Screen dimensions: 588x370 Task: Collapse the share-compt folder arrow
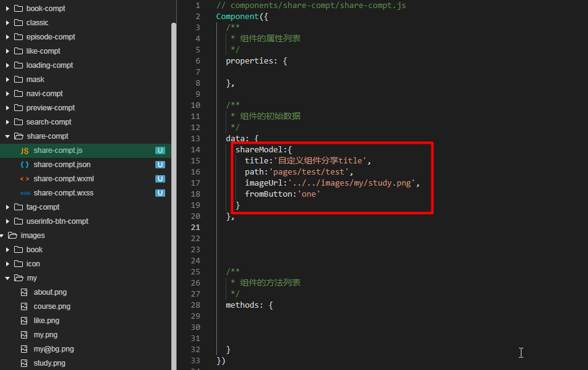tap(7, 136)
